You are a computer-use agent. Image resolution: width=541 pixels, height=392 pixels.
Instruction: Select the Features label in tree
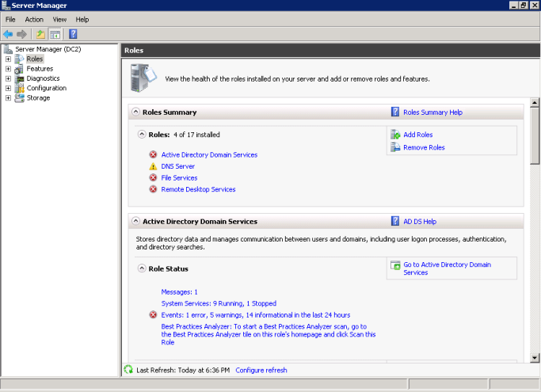pyautogui.click(x=40, y=69)
